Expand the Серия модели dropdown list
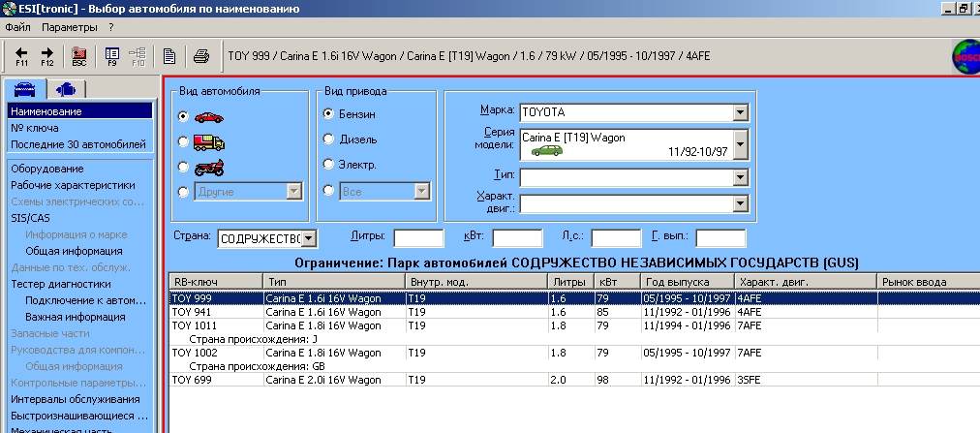Viewport: 980px width, 433px height. click(x=740, y=144)
